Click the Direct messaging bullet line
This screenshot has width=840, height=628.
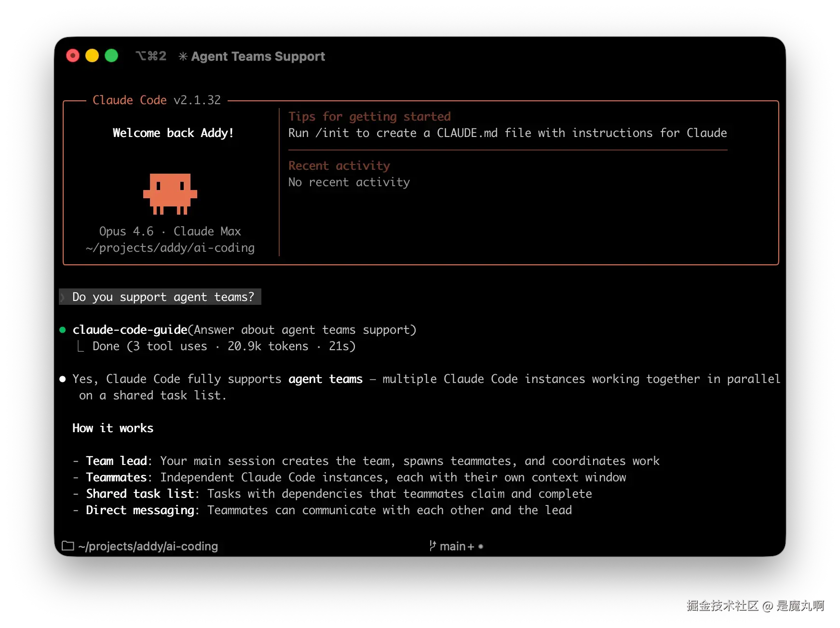click(x=322, y=510)
